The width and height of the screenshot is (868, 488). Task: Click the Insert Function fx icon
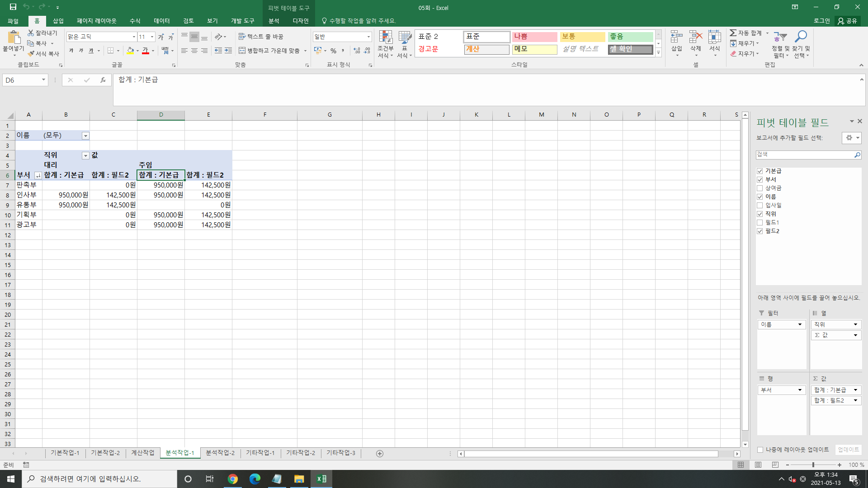coord(103,80)
